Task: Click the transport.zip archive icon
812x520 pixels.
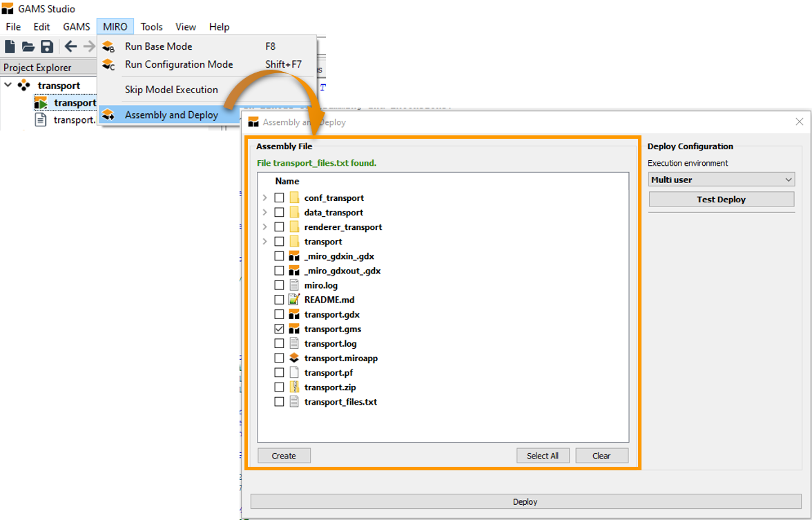Action: coord(293,387)
